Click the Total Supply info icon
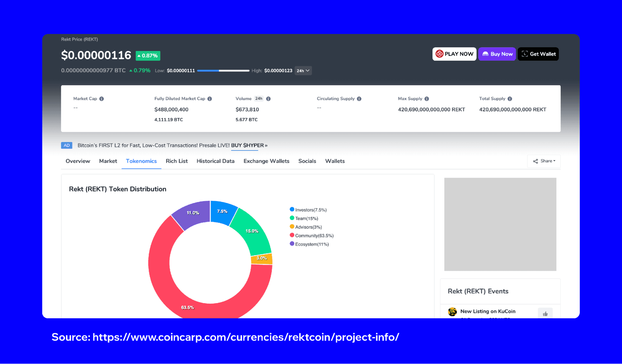The height and width of the screenshot is (364, 622). (x=510, y=99)
